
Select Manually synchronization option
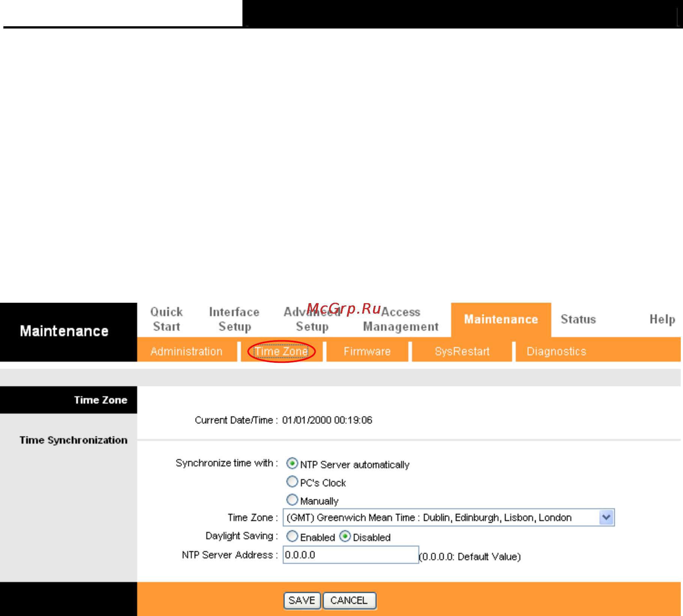pos(292,500)
